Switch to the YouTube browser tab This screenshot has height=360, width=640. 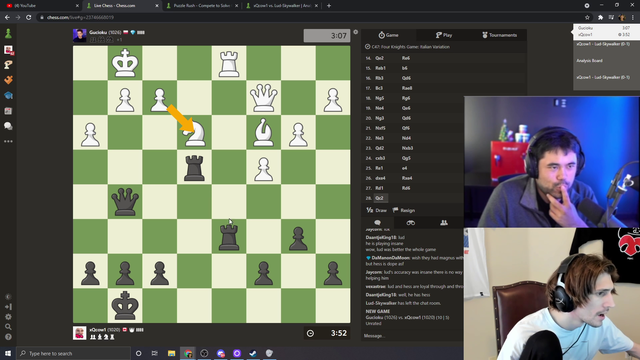tap(42, 6)
